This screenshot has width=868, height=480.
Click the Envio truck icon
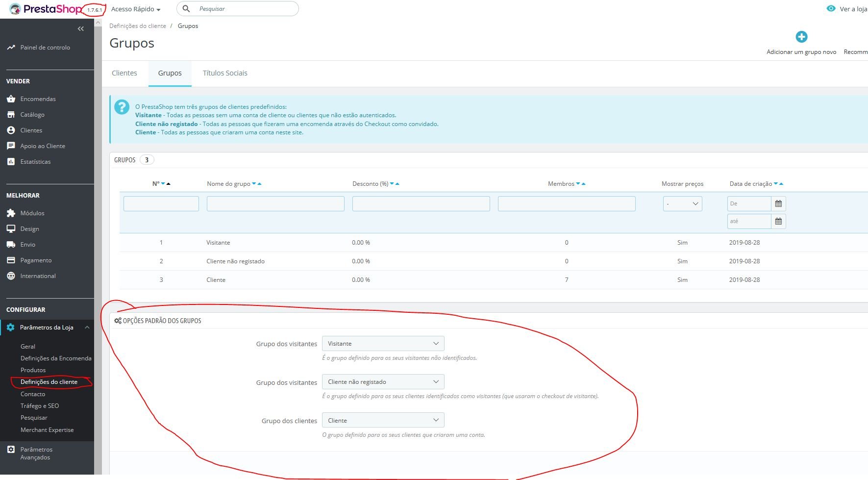[11, 245]
